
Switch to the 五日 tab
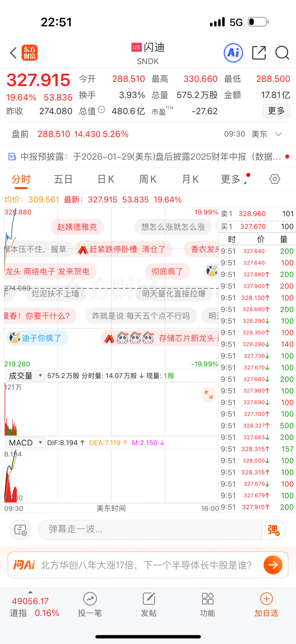click(63, 179)
